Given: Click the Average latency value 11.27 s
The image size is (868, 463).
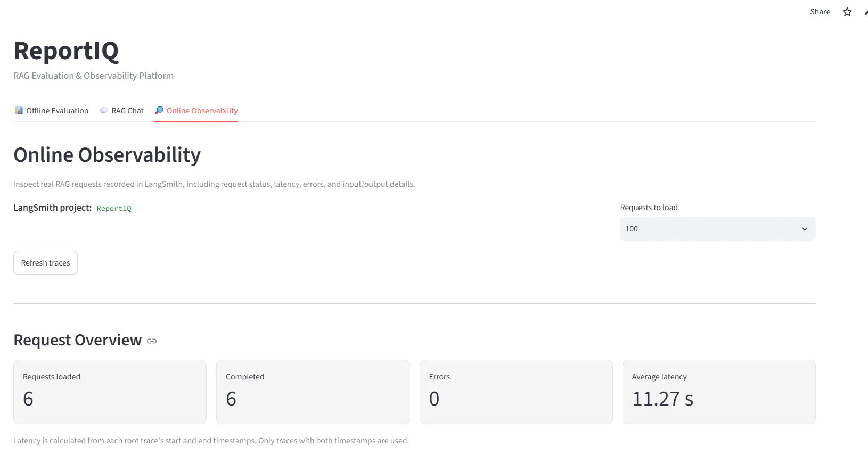Looking at the screenshot, I should 662,399.
